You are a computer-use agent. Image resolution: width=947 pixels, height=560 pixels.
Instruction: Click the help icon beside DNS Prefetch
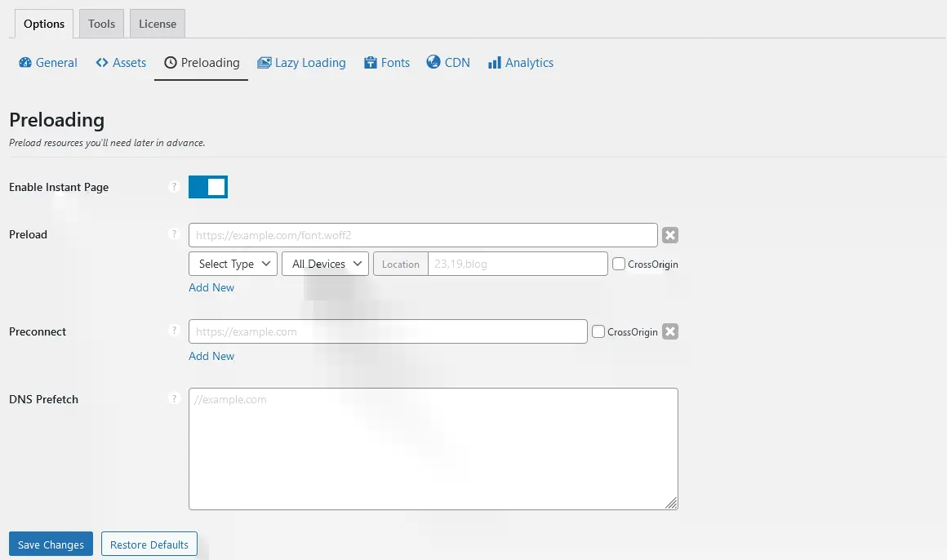pyautogui.click(x=173, y=399)
